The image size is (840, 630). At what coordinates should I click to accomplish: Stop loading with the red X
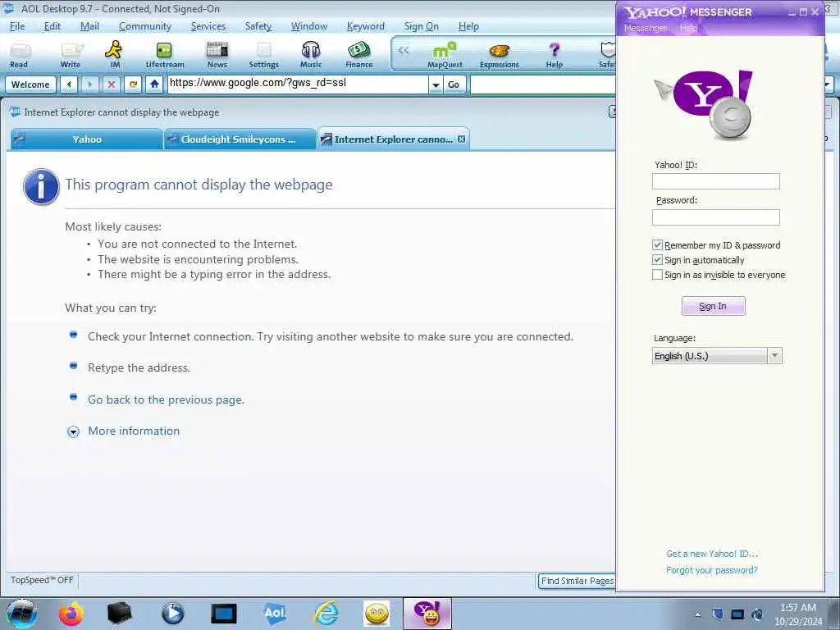(112, 84)
